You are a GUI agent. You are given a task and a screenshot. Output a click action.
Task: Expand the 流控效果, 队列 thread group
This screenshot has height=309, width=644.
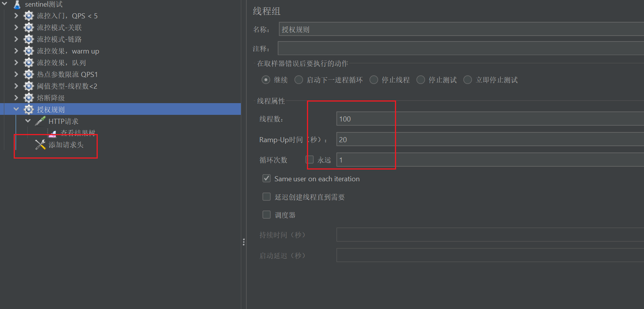click(x=16, y=63)
